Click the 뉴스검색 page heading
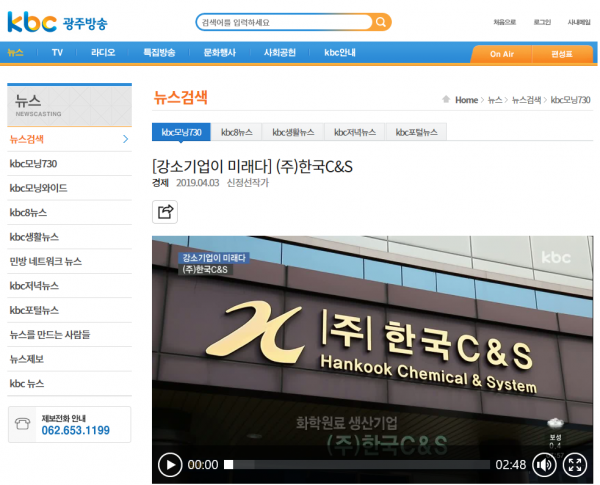Viewport: 600px width, 485px height. [180, 97]
